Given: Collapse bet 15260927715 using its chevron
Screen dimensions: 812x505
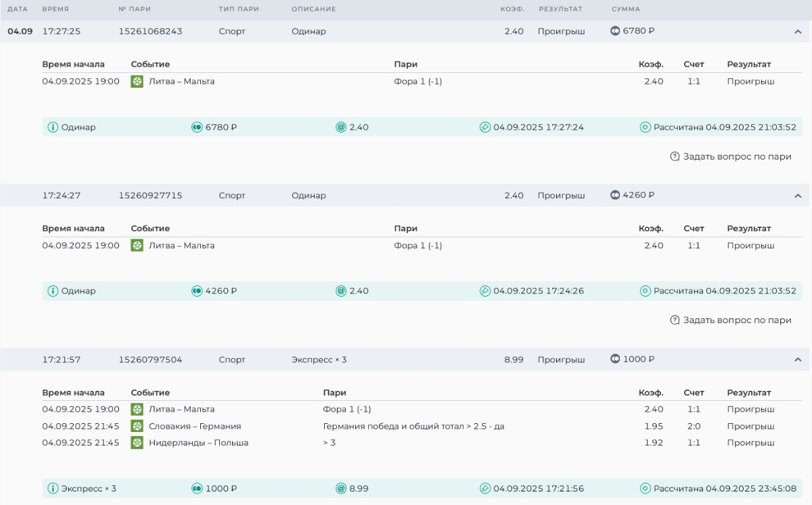Looking at the screenshot, I should [x=797, y=196].
